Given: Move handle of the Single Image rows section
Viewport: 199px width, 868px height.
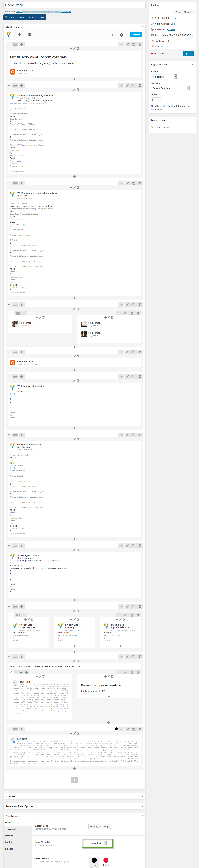Looking at the screenshot, I should (9, 305).
